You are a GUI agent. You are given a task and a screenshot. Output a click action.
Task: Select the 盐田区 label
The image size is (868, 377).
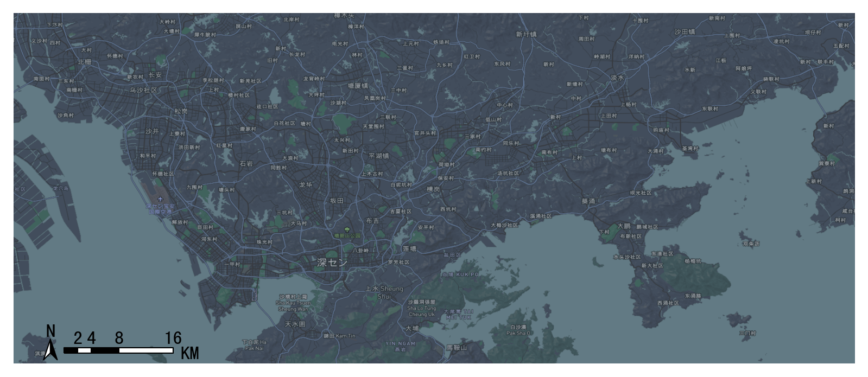452,254
